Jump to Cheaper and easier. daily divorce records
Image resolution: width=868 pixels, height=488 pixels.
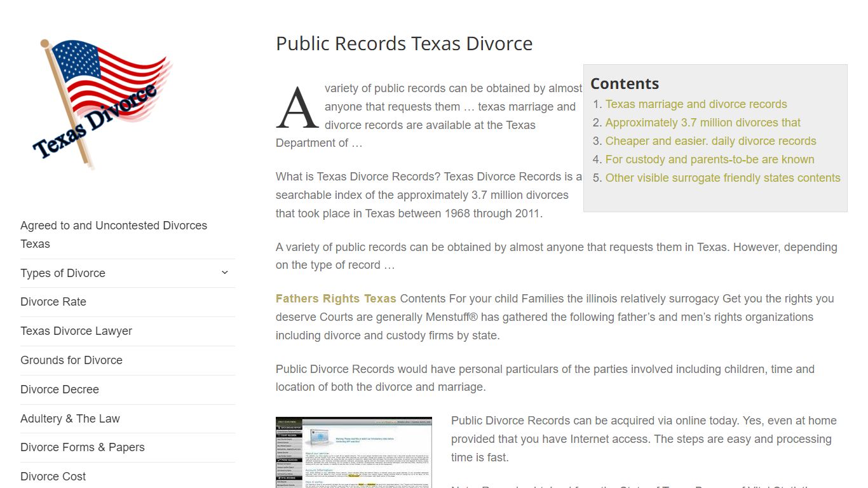[710, 141]
